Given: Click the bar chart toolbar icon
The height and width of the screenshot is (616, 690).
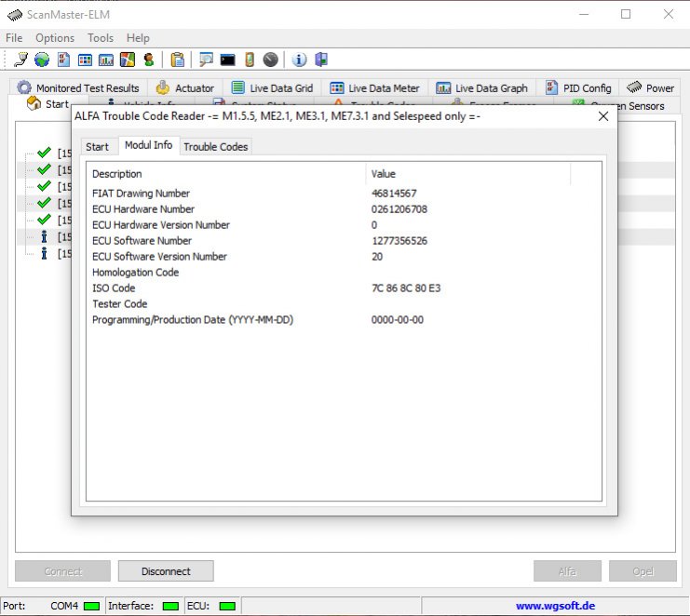Looking at the screenshot, I should point(106,60).
